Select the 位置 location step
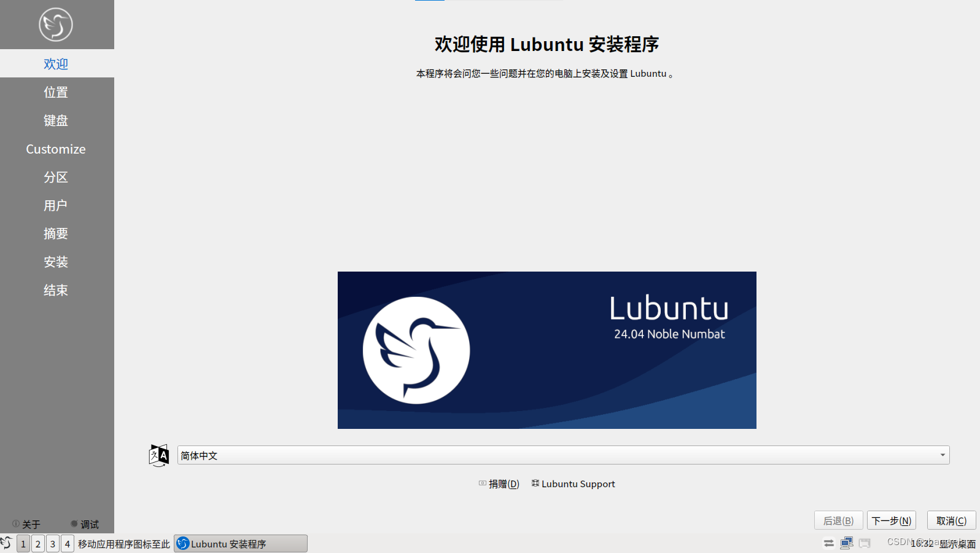 pyautogui.click(x=56, y=92)
